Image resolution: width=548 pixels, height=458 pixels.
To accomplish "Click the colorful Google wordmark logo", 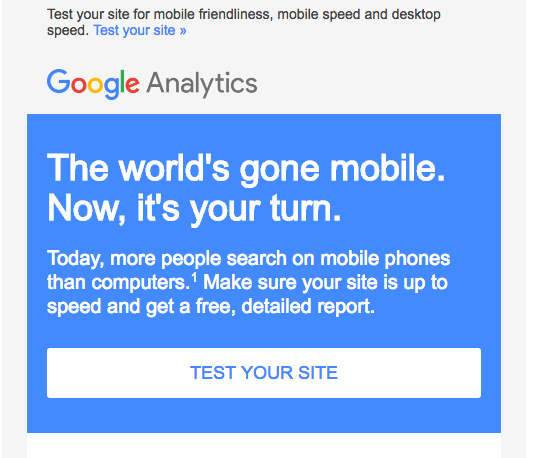I will pyautogui.click(x=93, y=84).
